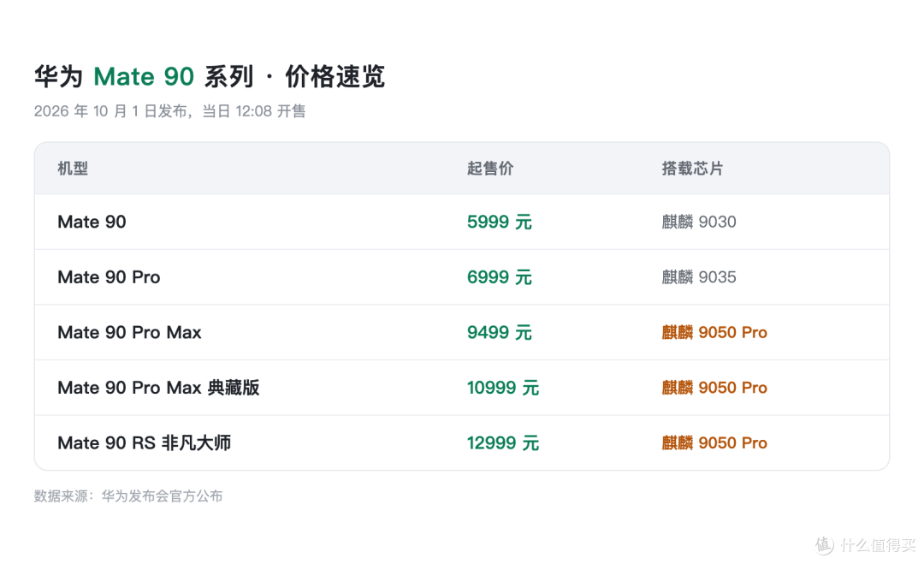Select the "Mate 90 Pro" model name cell
Image resolution: width=924 pixels, height=564 pixels.
(x=109, y=277)
